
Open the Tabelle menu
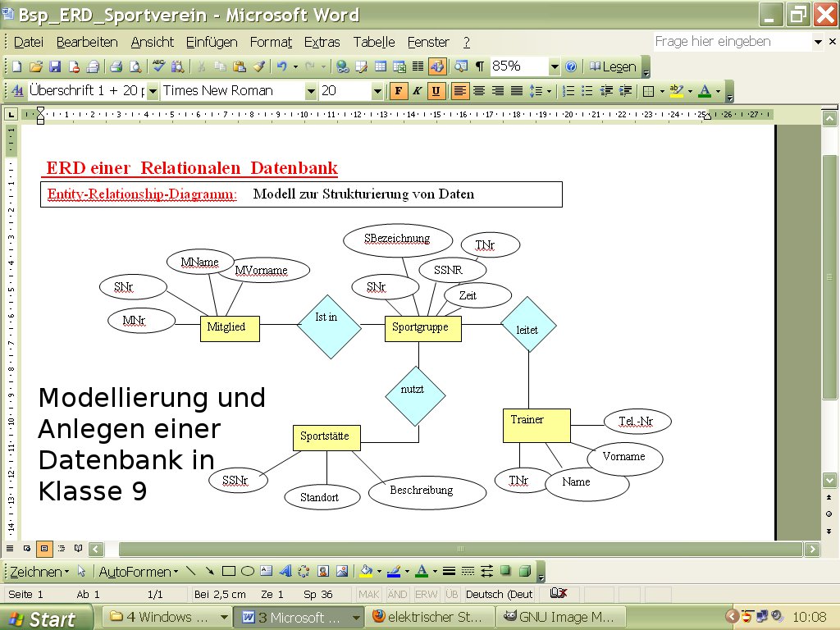373,42
